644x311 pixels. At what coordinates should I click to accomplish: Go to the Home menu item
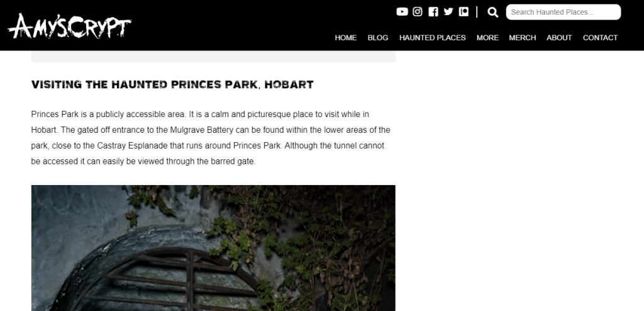346,38
